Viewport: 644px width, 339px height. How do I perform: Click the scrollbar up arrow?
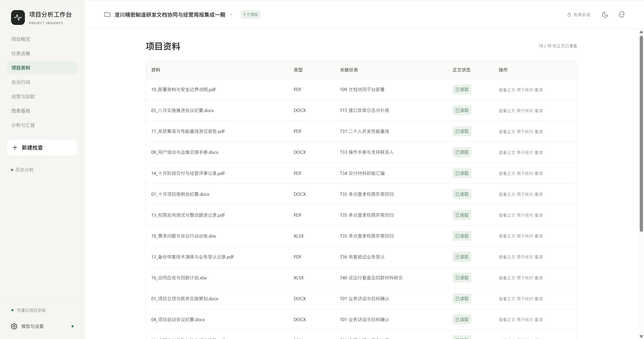[641, 32]
